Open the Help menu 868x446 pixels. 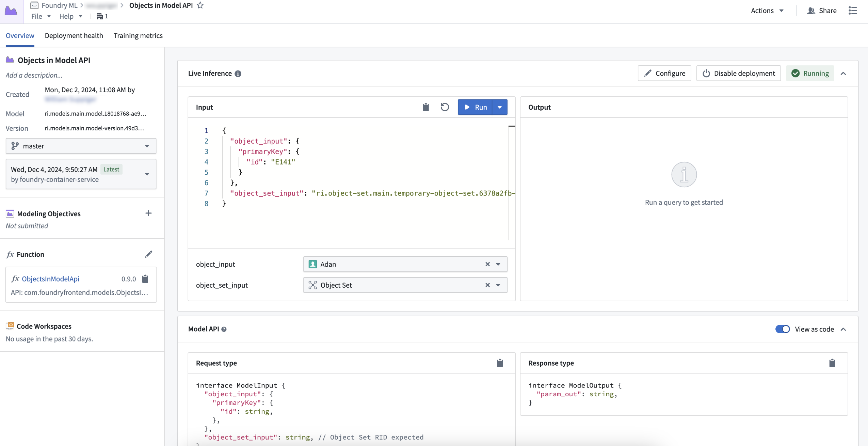pyautogui.click(x=70, y=16)
